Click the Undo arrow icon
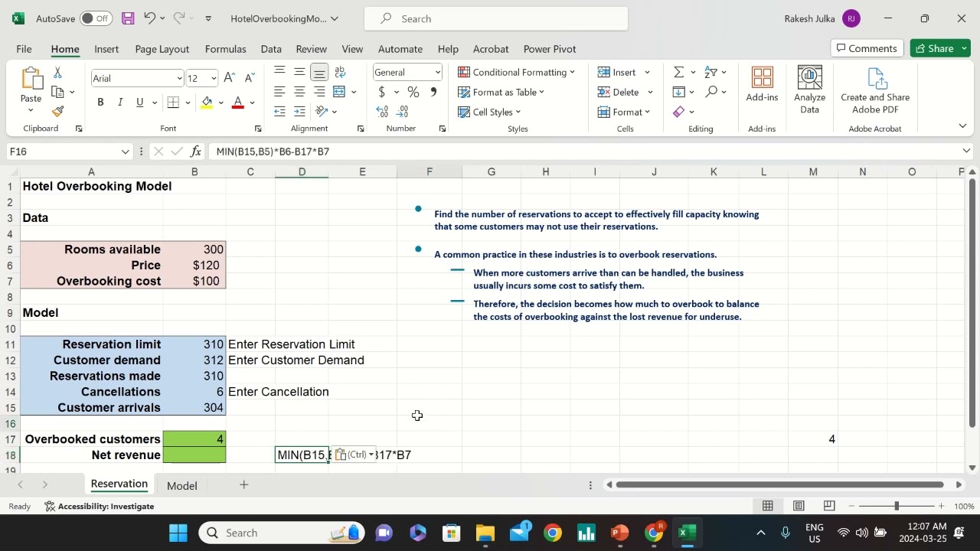This screenshot has height=551, width=980. (x=149, y=18)
